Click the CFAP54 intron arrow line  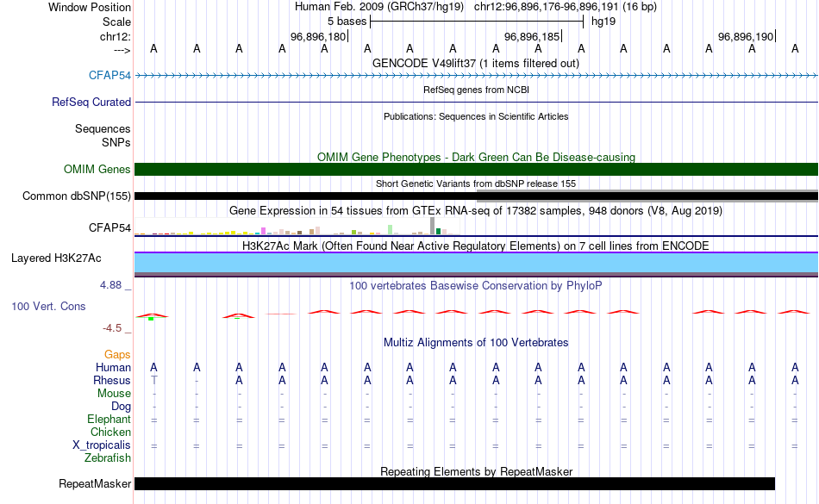coord(476,76)
